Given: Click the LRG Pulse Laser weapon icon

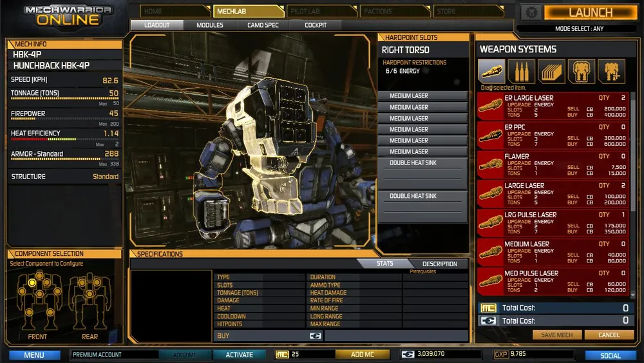Looking at the screenshot, I should pyautogui.click(x=490, y=222).
